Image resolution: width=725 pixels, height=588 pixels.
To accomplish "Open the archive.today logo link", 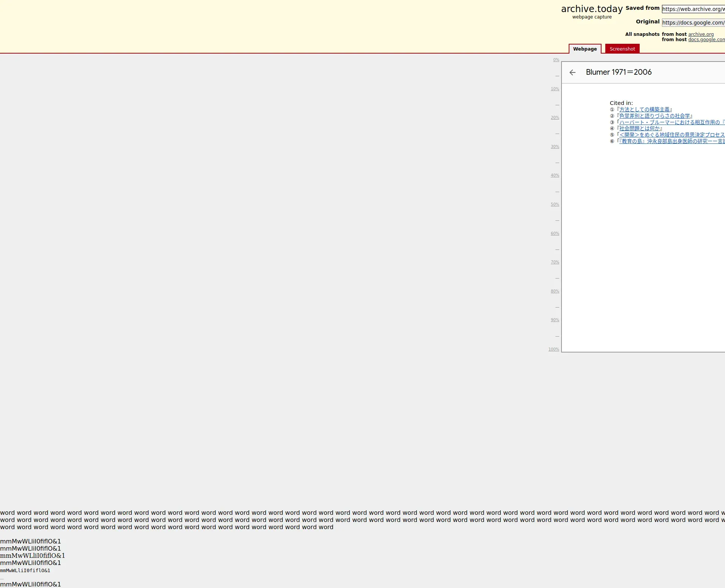I will pos(591,9).
